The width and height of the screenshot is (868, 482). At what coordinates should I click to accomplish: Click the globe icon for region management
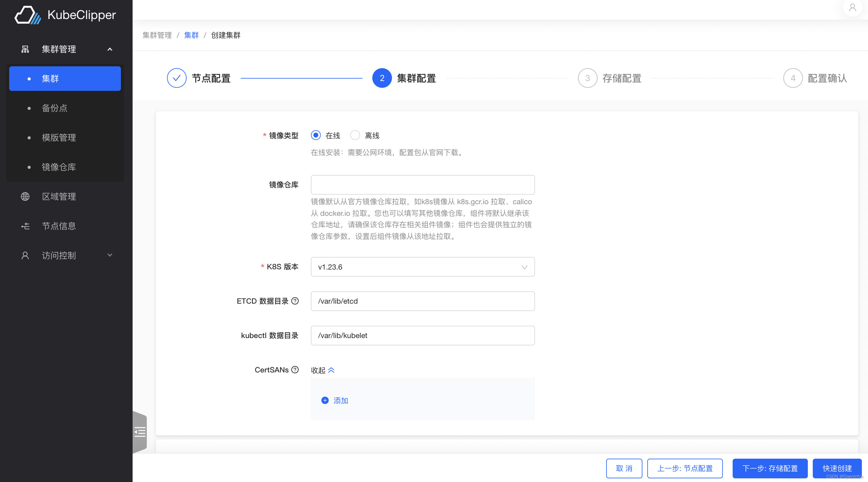pyautogui.click(x=25, y=196)
